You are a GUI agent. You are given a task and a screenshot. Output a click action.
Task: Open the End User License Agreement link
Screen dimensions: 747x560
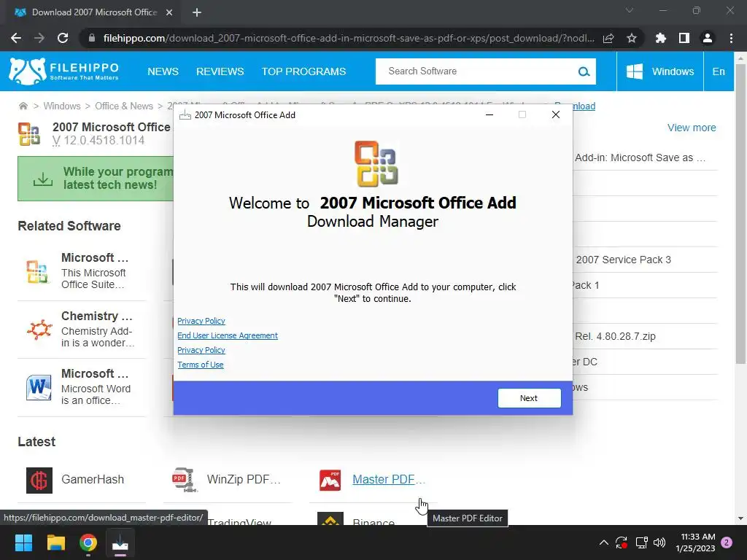click(228, 335)
